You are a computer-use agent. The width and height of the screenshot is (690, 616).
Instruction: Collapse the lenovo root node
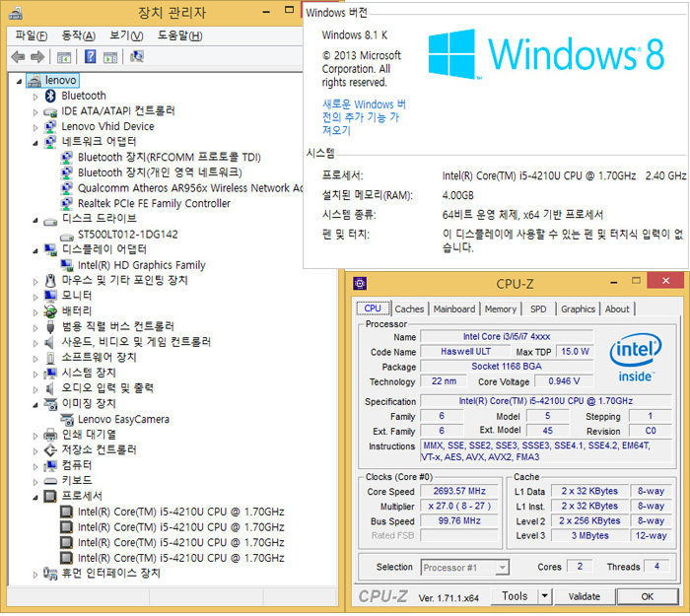tap(19, 81)
